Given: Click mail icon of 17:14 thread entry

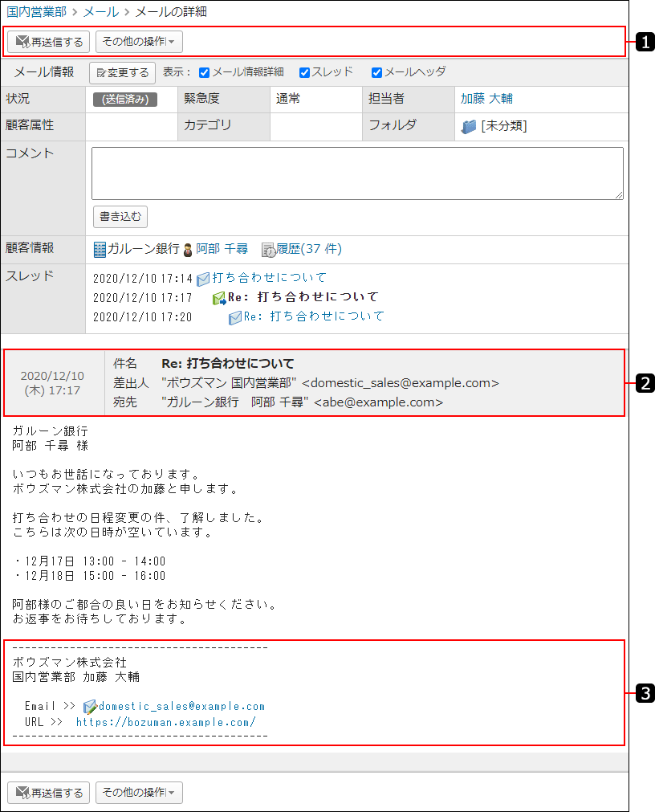Looking at the screenshot, I should point(203,280).
